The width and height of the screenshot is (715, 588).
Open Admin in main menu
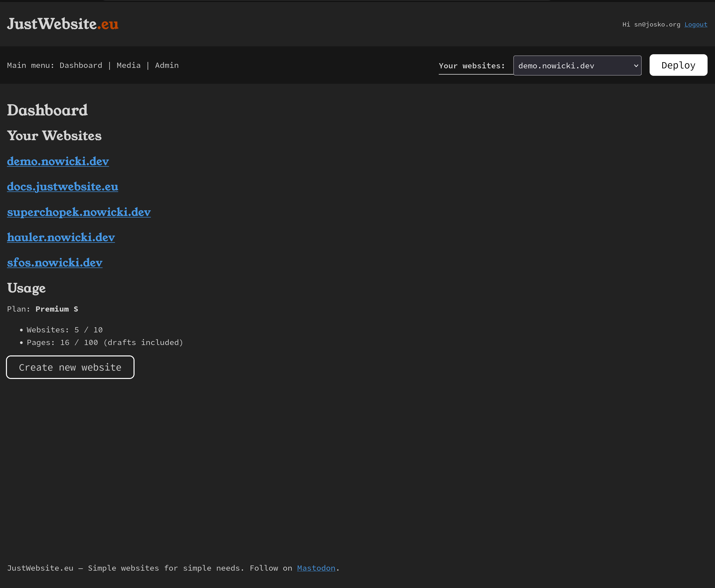pos(167,65)
